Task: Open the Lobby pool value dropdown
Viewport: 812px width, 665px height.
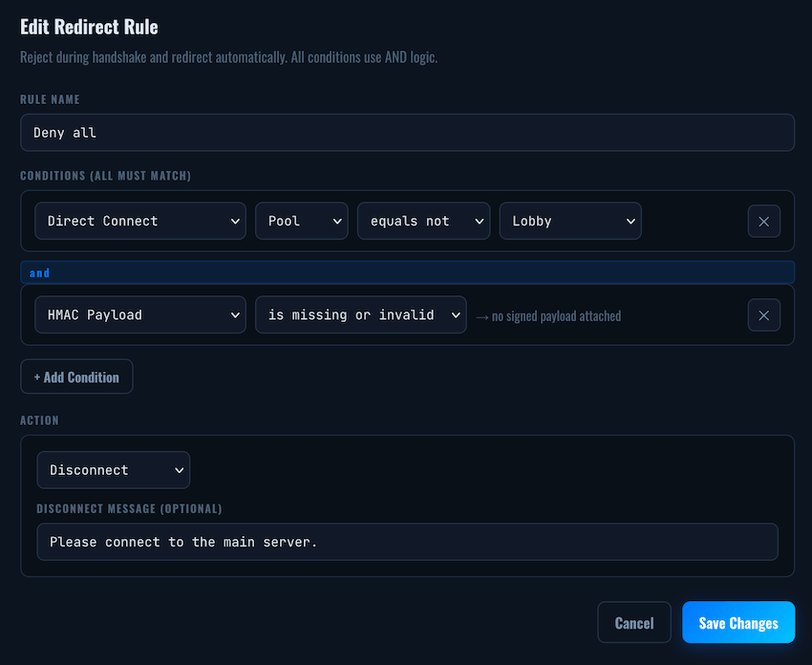Action: coord(570,221)
